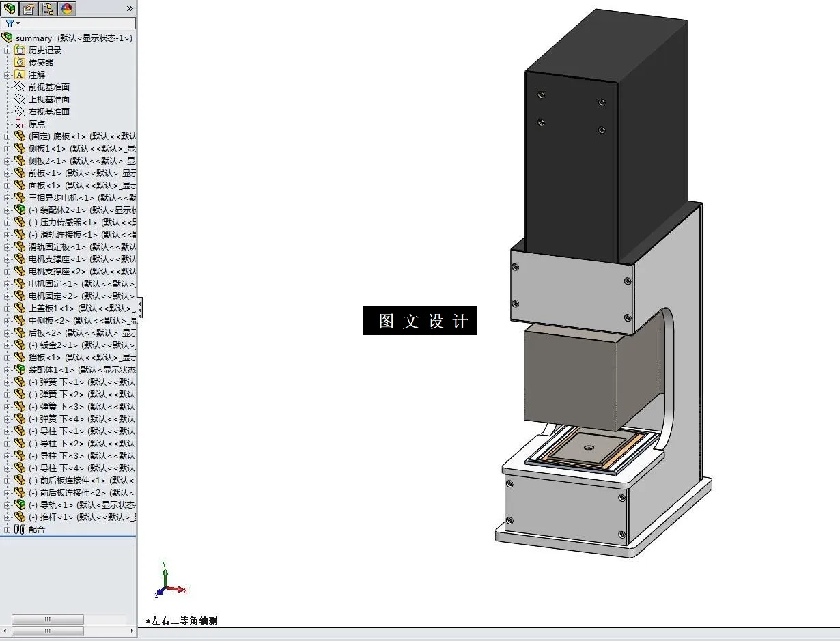
Task: Click the 装配体2<1> sub-assembly icon
Action: coord(20,210)
